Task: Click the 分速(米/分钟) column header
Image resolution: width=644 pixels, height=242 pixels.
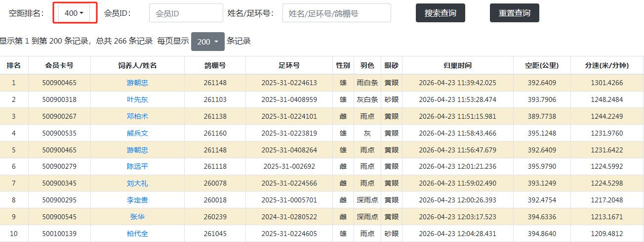Action: (x=606, y=65)
